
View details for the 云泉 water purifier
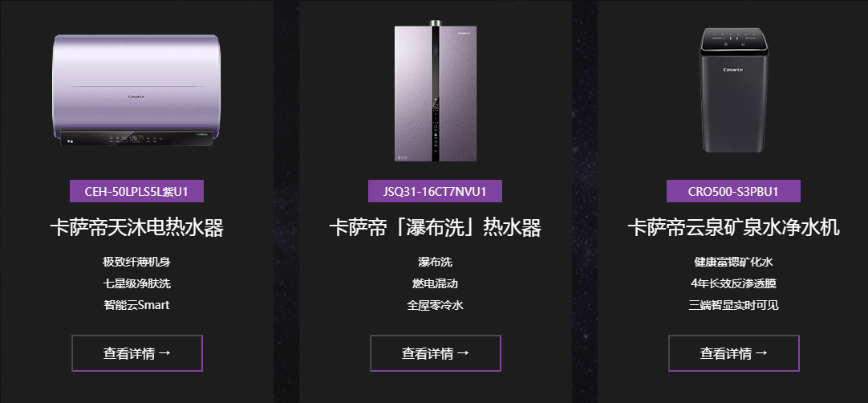[x=733, y=353]
